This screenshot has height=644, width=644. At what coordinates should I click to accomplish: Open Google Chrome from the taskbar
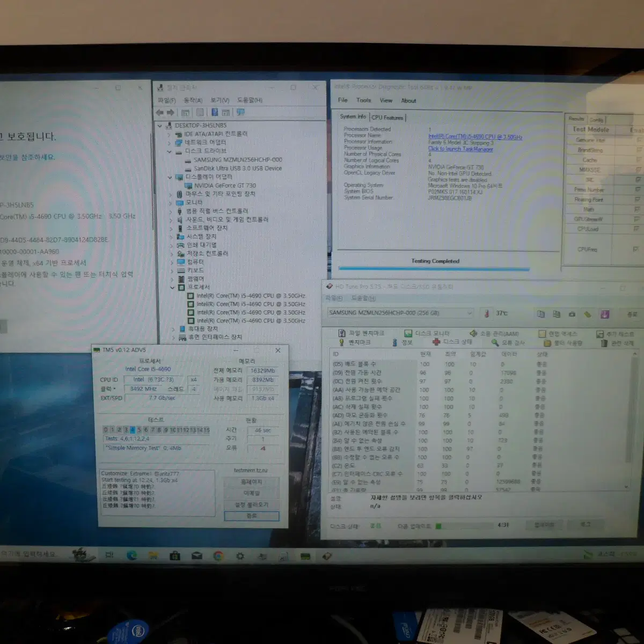pos(218,556)
